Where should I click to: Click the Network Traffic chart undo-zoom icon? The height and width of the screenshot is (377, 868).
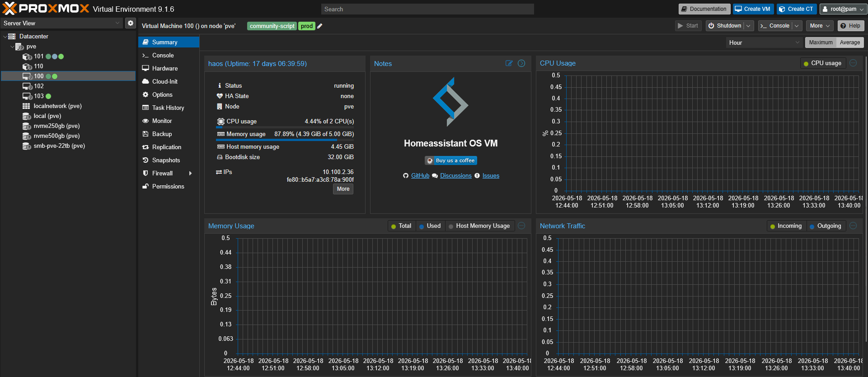point(853,226)
